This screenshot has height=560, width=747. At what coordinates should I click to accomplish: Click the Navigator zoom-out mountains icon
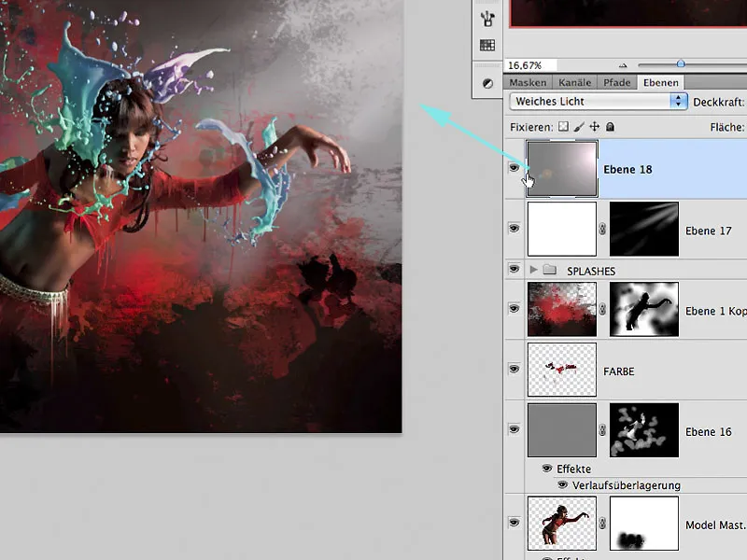[623, 65]
